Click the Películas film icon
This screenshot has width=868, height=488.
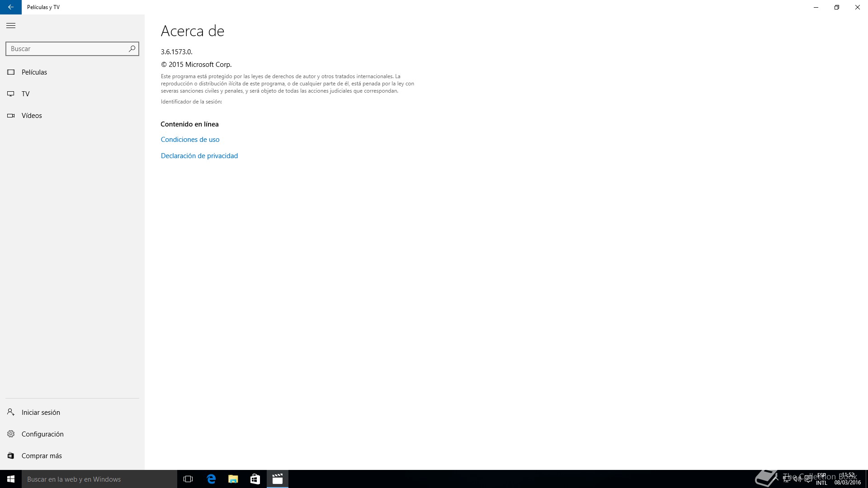point(11,72)
